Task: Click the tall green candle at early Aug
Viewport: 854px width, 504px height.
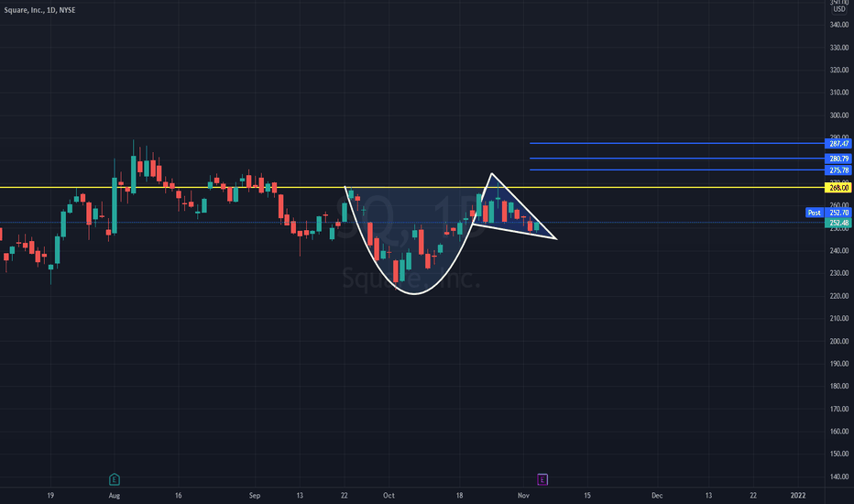Action: click(115, 205)
